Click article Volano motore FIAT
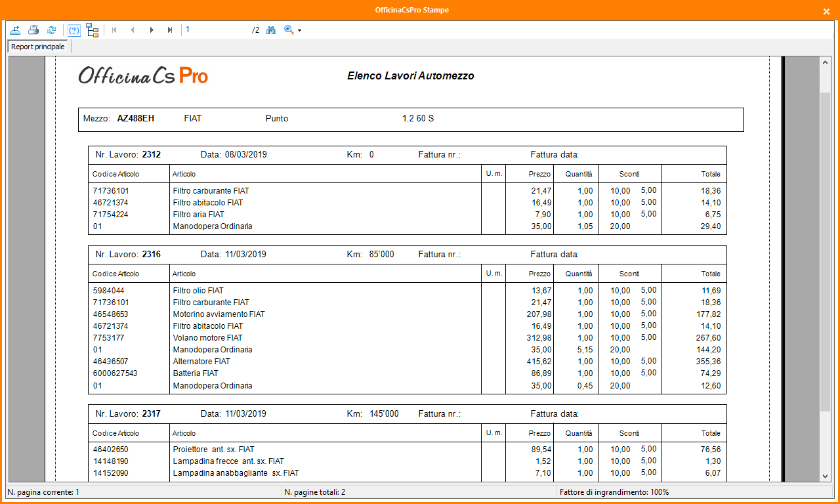This screenshot has height=504, width=840. (207, 338)
